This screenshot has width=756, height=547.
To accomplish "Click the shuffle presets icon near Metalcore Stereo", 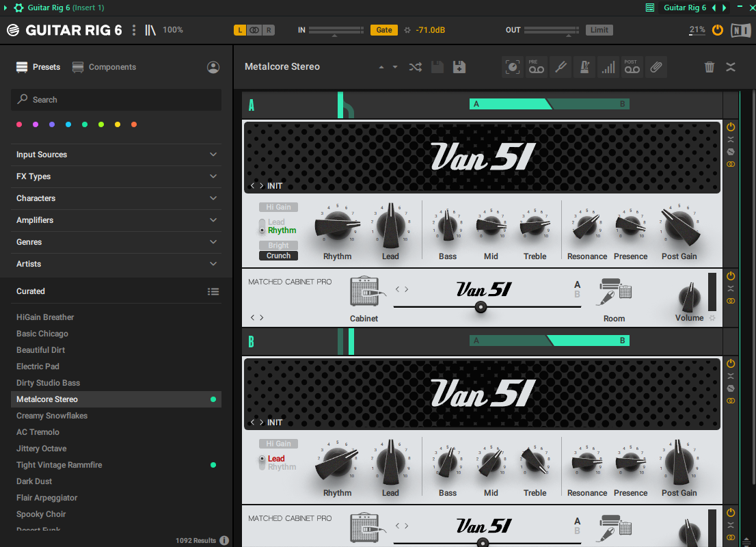I will click(x=415, y=66).
